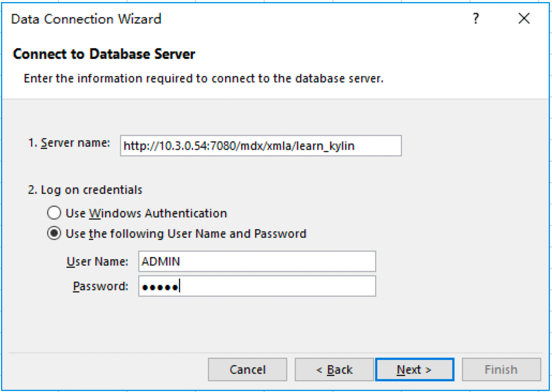Click the "Server name:" label
The height and width of the screenshot is (392, 552).
pyautogui.click(x=69, y=144)
